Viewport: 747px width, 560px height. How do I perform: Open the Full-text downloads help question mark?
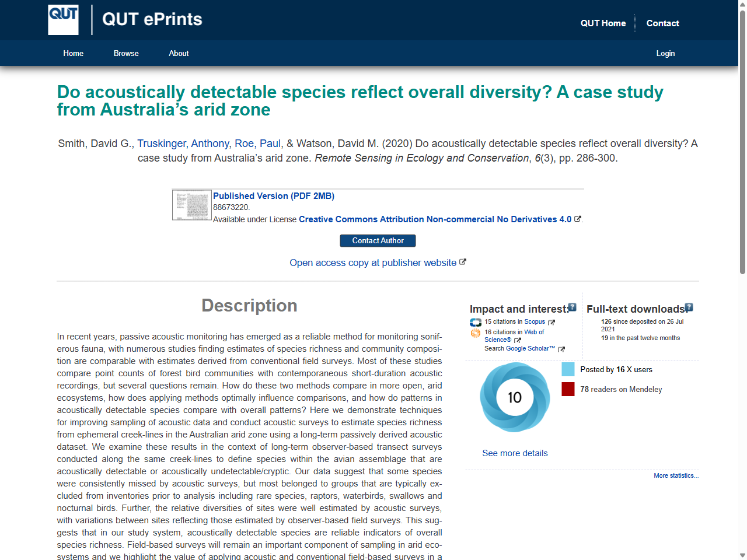pyautogui.click(x=689, y=307)
